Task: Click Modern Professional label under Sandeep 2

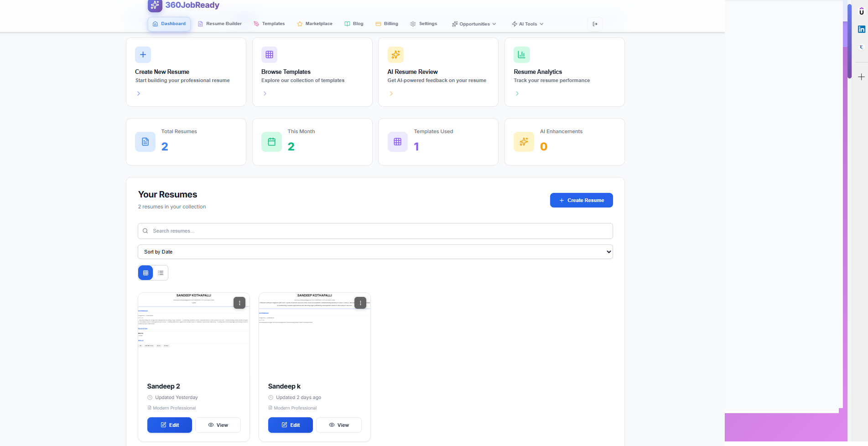Action: [x=174, y=408]
